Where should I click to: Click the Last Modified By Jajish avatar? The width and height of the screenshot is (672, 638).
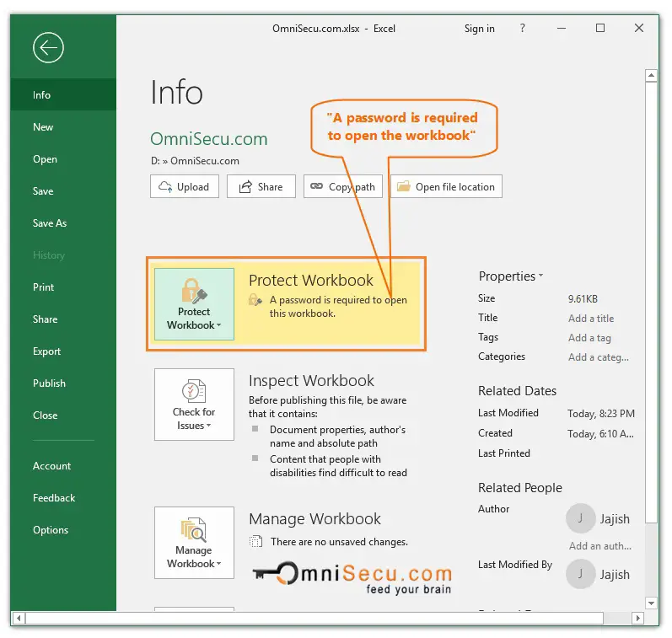[x=580, y=574]
